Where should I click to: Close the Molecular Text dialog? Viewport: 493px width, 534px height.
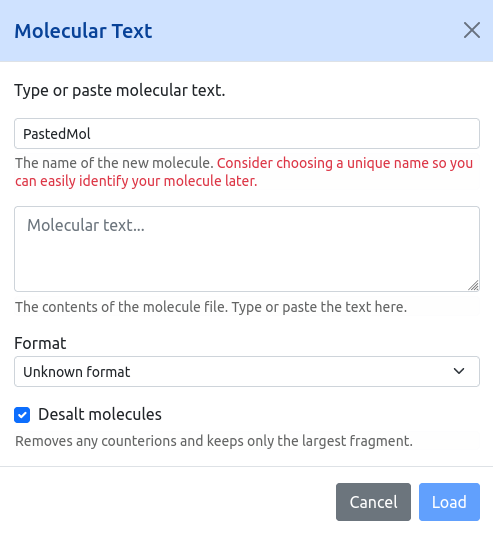pos(472,30)
